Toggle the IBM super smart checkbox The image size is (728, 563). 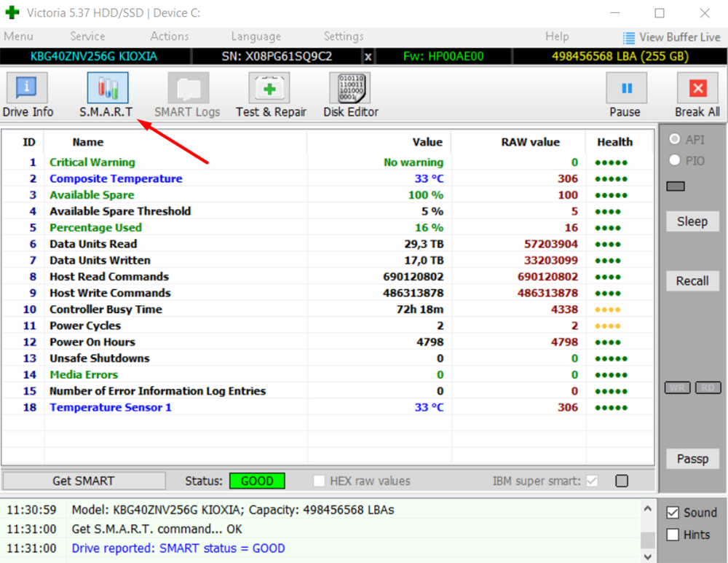[592, 481]
